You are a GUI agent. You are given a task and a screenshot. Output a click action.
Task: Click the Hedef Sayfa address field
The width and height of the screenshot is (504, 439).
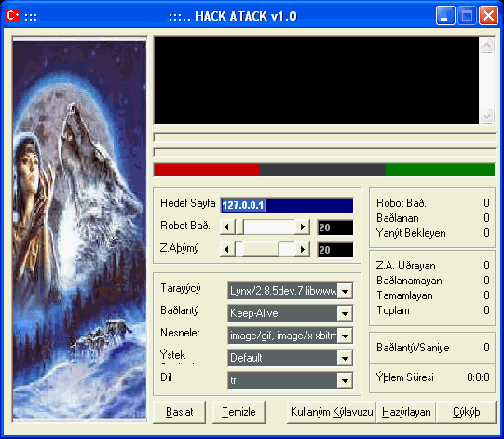tap(287, 205)
